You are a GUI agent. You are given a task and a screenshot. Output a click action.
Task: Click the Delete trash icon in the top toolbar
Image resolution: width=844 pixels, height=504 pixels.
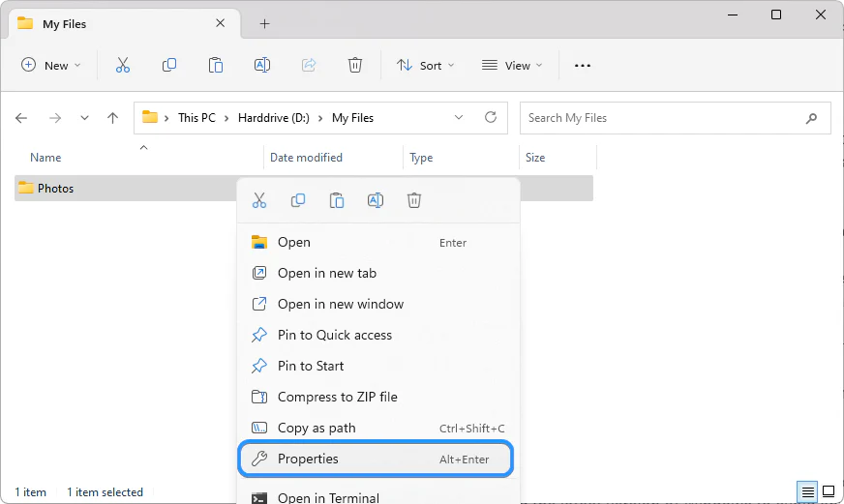[354, 65]
